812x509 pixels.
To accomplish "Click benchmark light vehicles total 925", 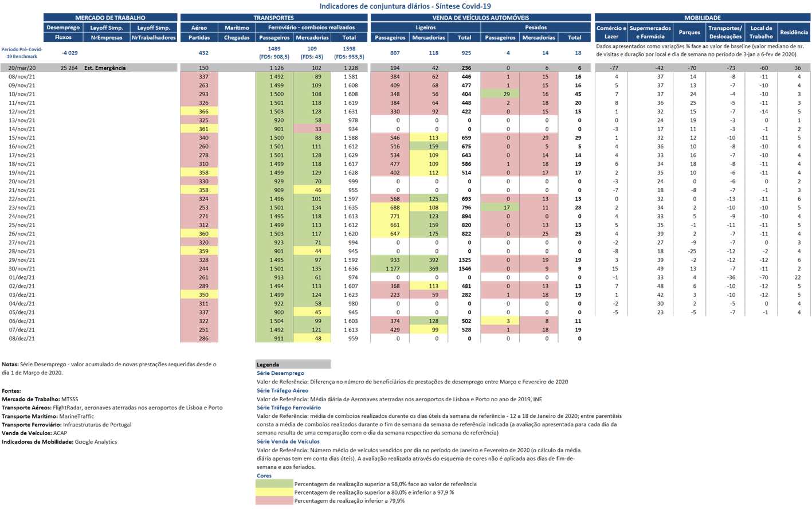I will click(466, 53).
